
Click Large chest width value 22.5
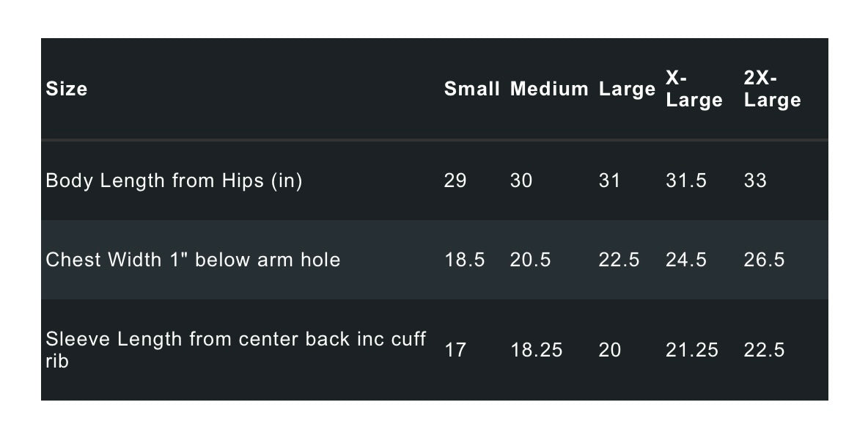tap(619, 260)
